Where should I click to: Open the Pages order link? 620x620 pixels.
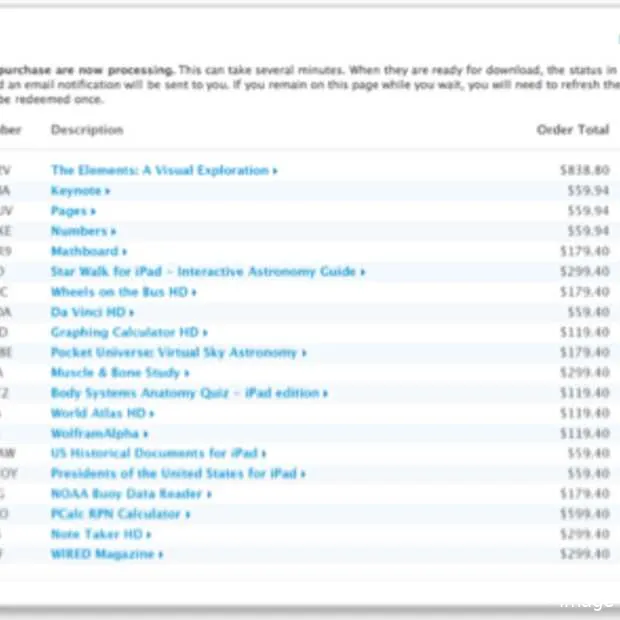tap(69, 211)
